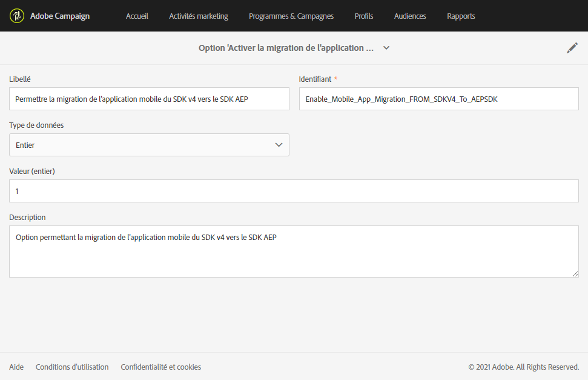Open Conditions d'utilisation link
Screen dimensions: 588x380
point(72,367)
